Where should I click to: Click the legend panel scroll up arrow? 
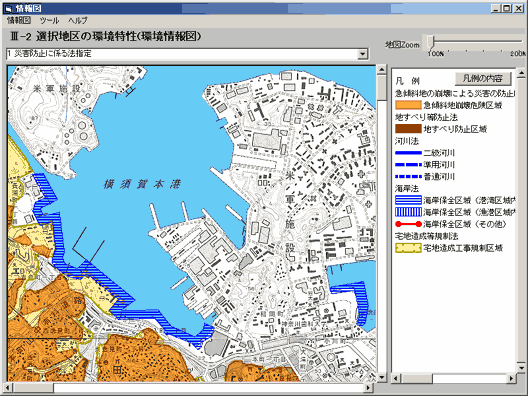(x=521, y=73)
